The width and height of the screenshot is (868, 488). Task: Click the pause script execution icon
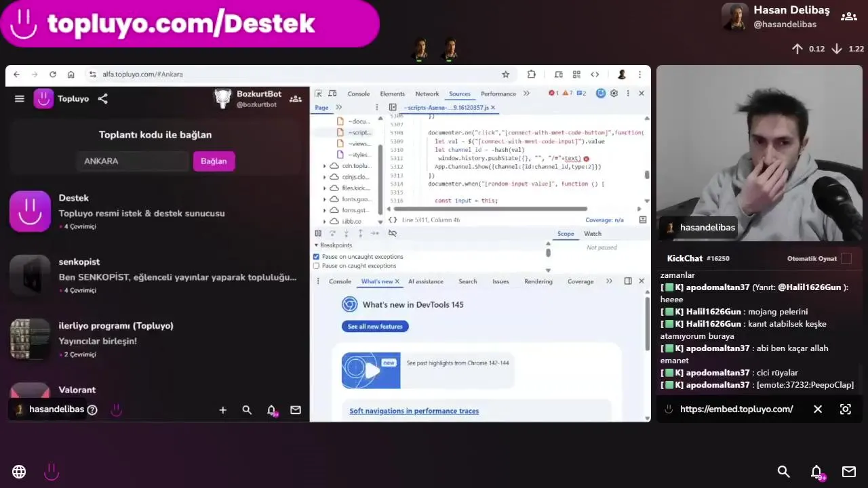[318, 233]
